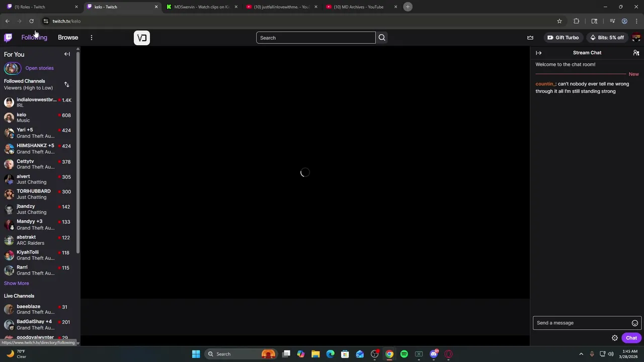Click the search magnifier button
Viewport: 644px width, 362px height.
382,38
